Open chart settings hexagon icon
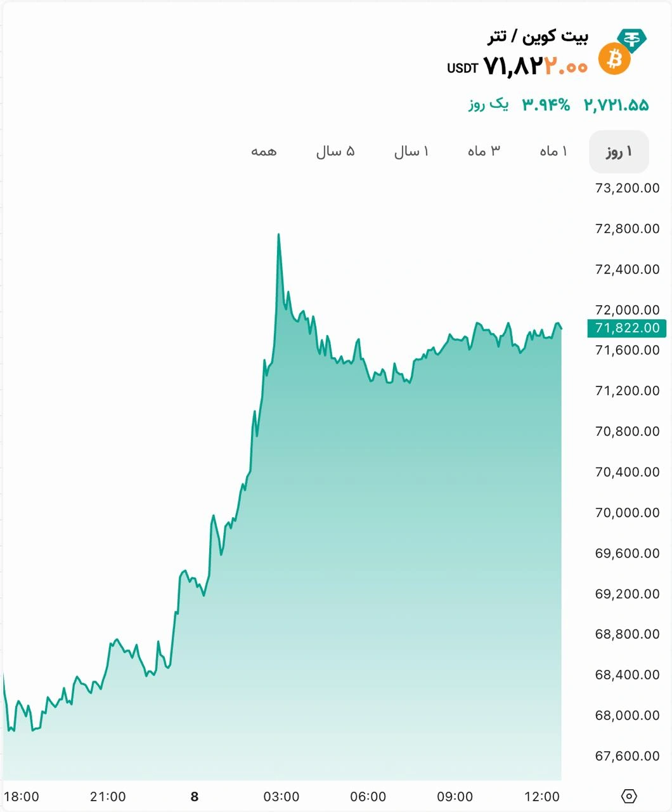Screen dimensions: 672x812 point(629,796)
